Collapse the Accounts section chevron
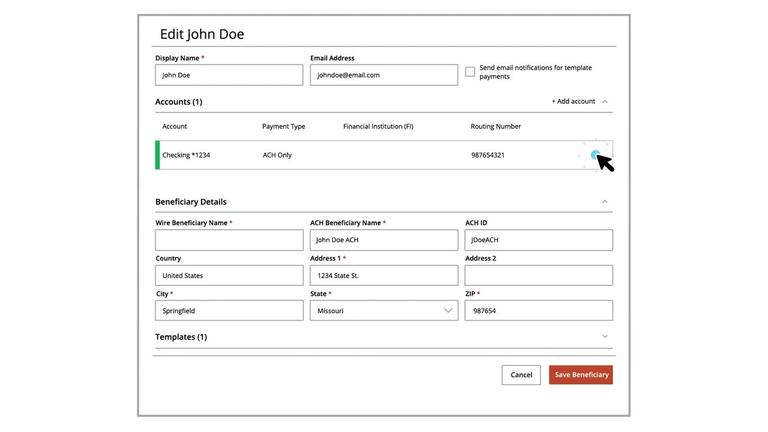The width and height of the screenshot is (768, 432). [605, 101]
